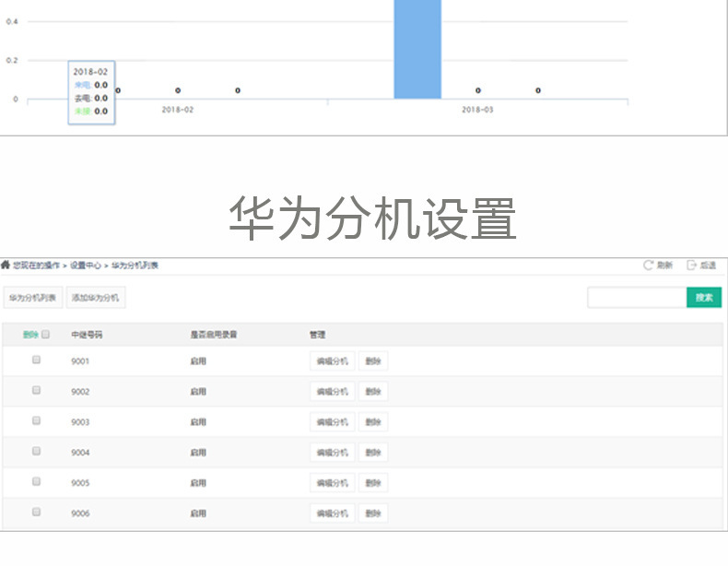Click the 是否启用录音 column header

click(214, 335)
